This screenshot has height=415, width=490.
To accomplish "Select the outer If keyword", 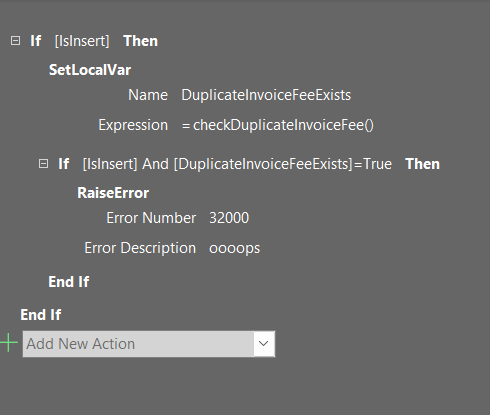I will click(x=36, y=41).
